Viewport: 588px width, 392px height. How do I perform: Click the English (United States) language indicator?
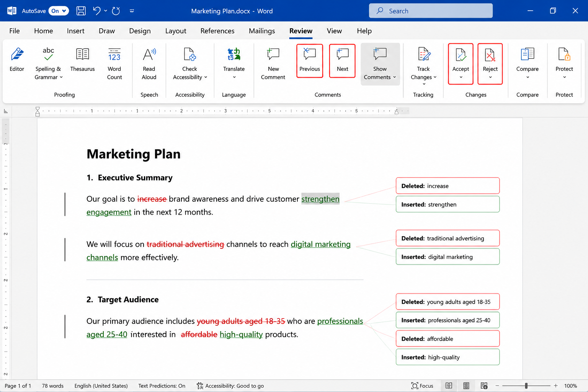(101, 386)
